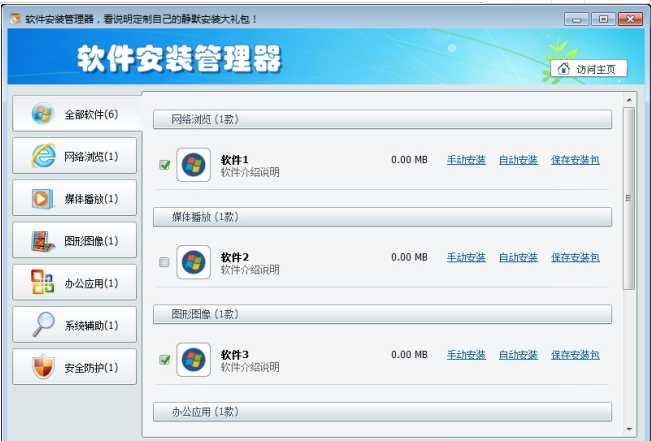This screenshot has height=441, width=651.
Task: Open the 办公应用(1) category
Action: coord(74,282)
